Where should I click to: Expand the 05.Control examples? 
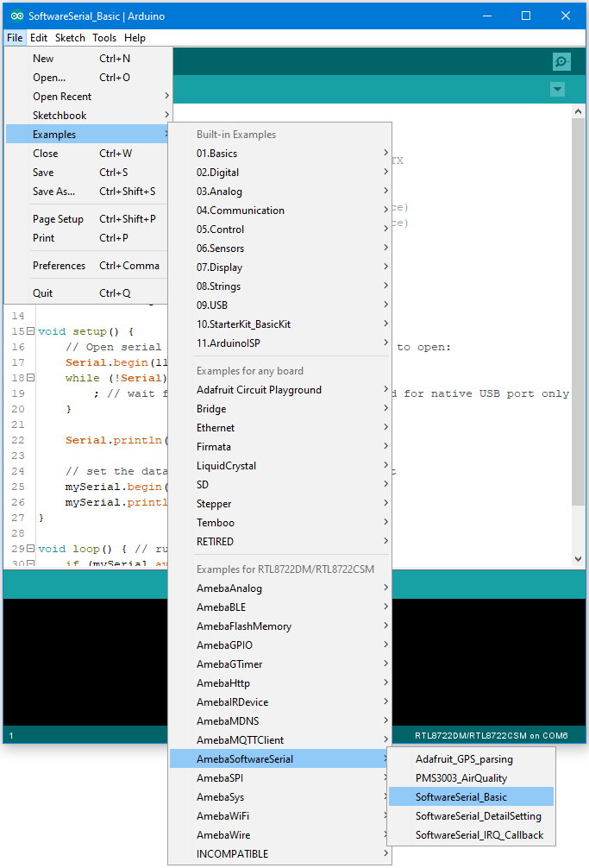pos(280,230)
